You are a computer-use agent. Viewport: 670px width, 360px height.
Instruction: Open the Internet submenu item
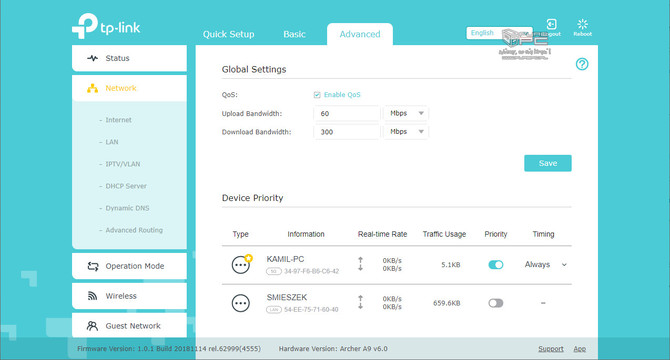[118, 120]
